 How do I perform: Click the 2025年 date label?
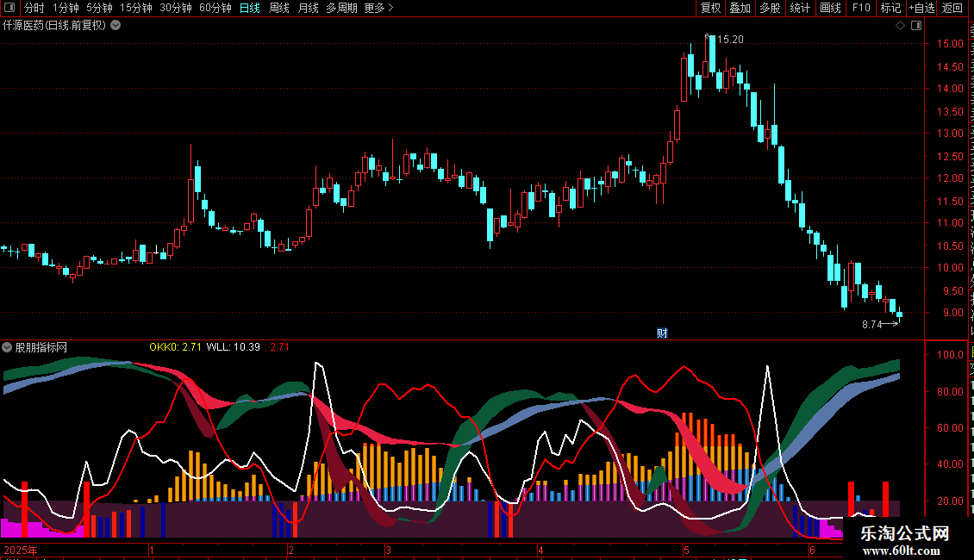click(x=22, y=550)
